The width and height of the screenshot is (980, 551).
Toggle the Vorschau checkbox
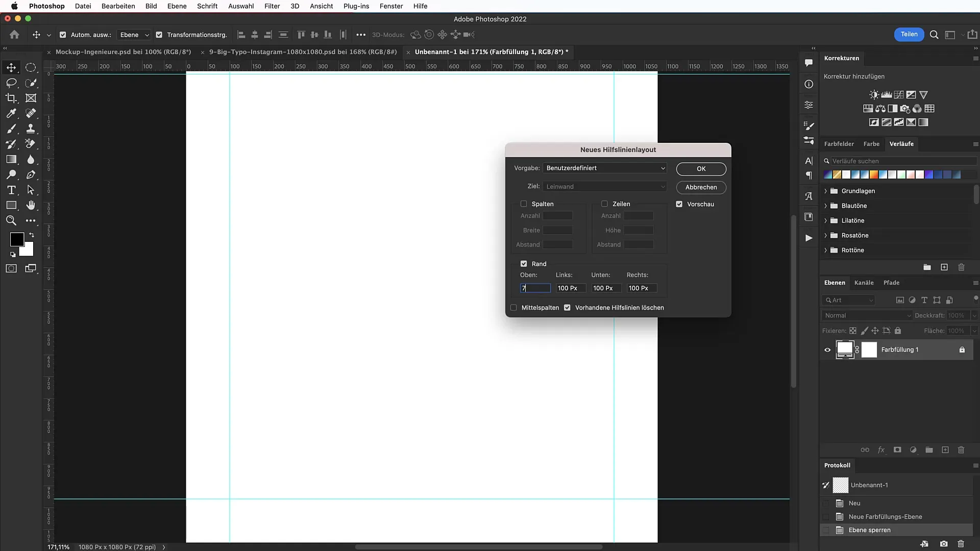(x=679, y=204)
